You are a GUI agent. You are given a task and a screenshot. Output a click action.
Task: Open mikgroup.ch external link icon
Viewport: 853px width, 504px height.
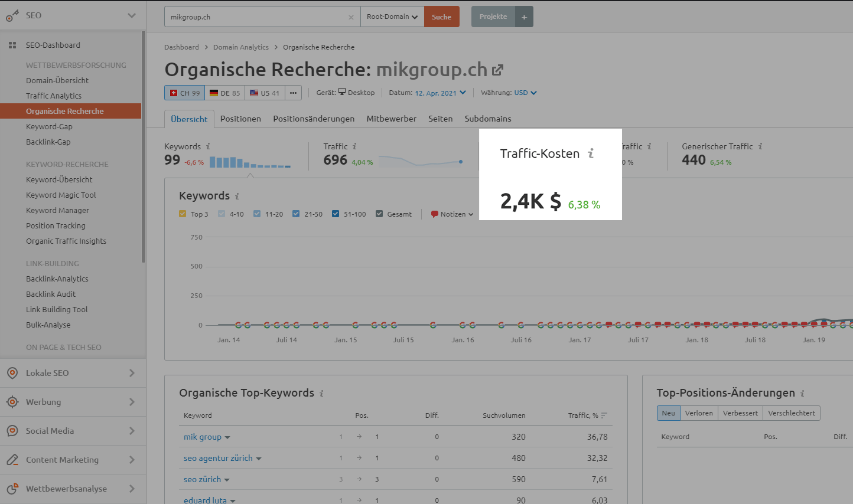(x=498, y=70)
